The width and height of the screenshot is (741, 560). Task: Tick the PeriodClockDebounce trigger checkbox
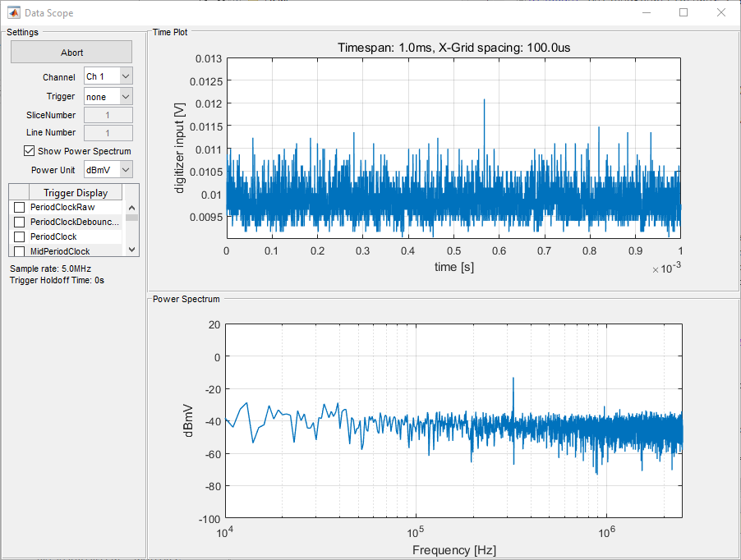pyautogui.click(x=20, y=223)
